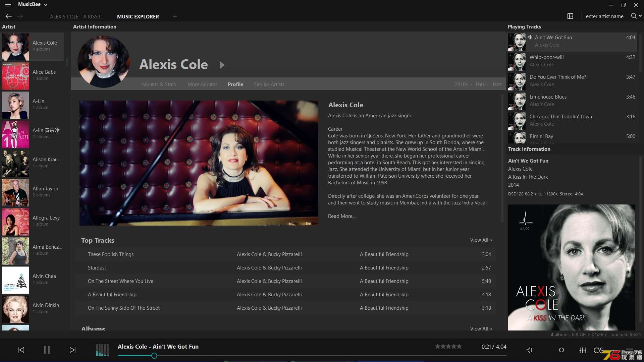This screenshot has height=362, width=644.
Task: Click the Folk genre tag
Action: (480, 84)
